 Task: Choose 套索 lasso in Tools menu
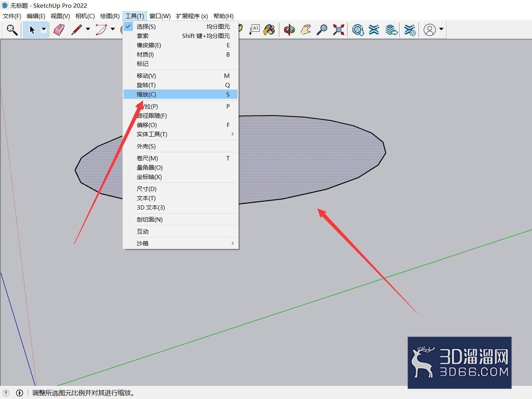tap(181, 36)
